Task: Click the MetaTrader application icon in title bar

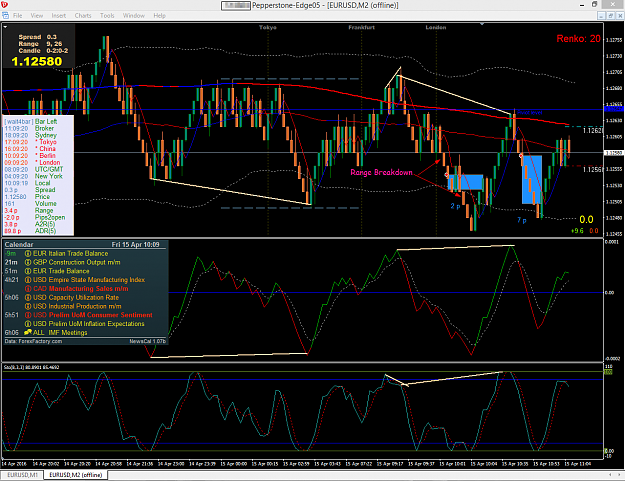Action: pos(4,5)
